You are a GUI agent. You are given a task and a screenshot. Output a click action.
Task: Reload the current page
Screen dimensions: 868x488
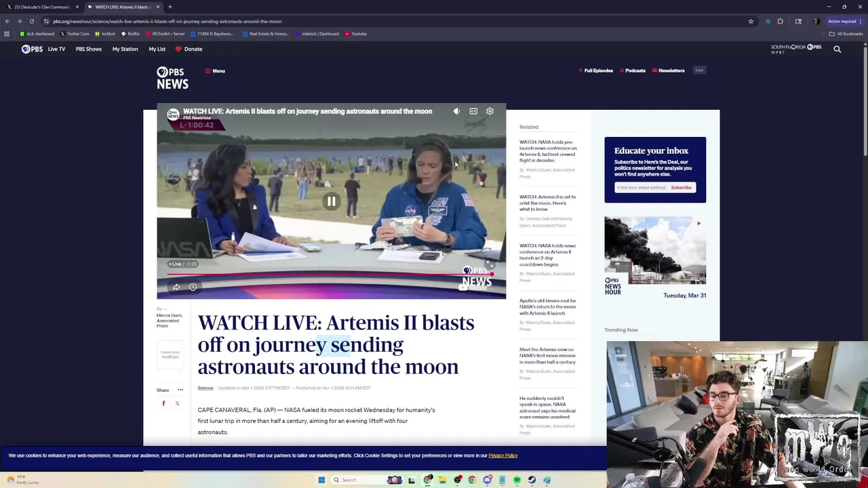tap(31, 21)
